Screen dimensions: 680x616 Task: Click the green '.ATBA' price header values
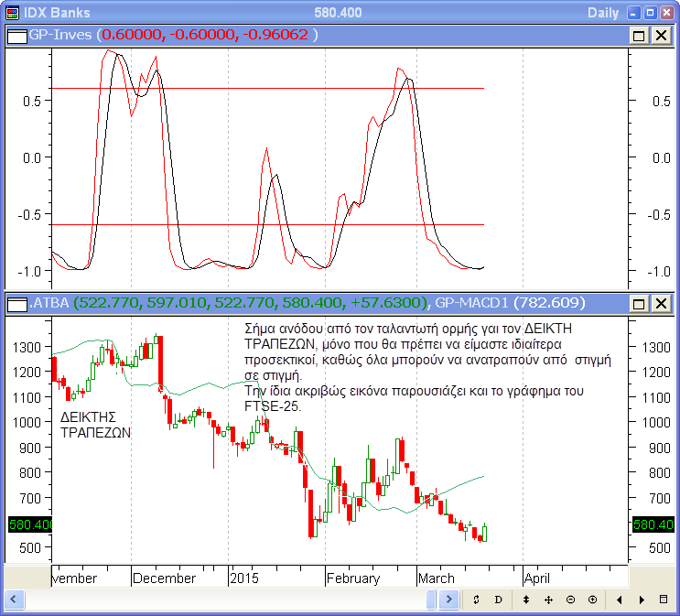tap(251, 303)
